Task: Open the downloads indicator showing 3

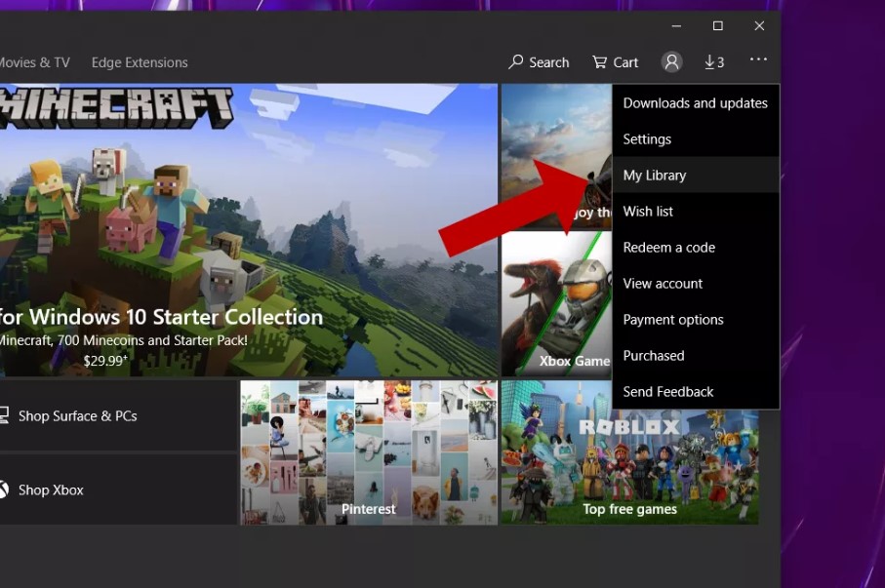Action: [x=714, y=62]
